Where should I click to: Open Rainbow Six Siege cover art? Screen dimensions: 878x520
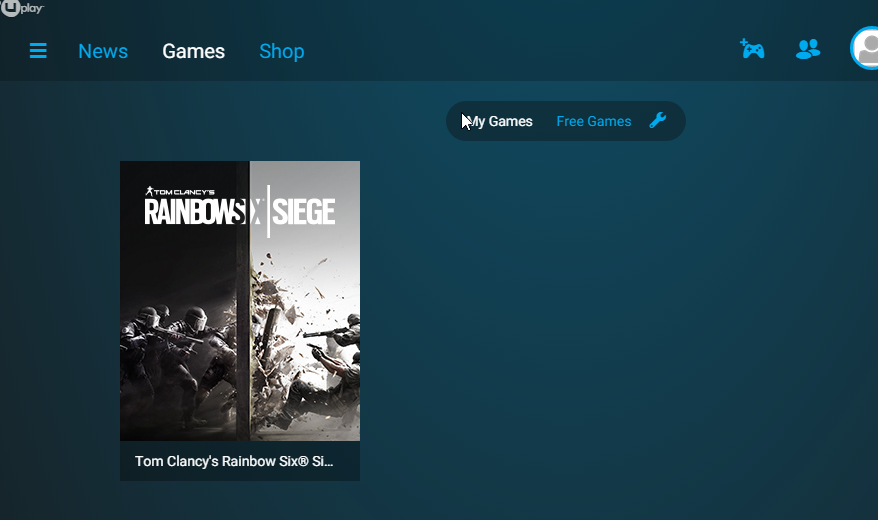240,301
